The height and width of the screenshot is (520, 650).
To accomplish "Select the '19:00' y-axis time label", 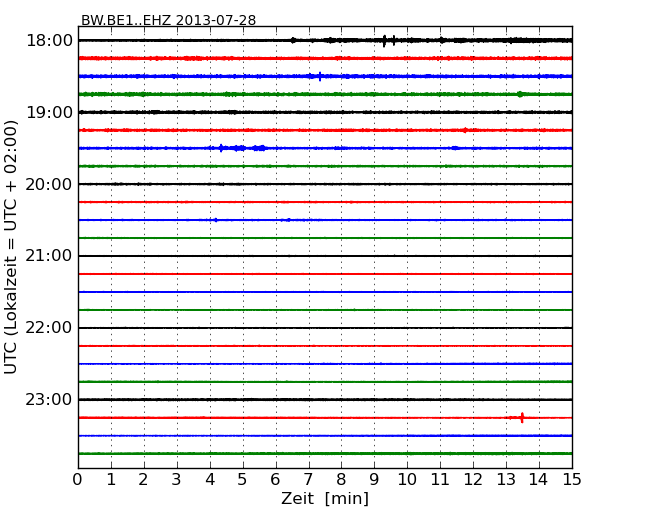I will (x=49, y=112).
